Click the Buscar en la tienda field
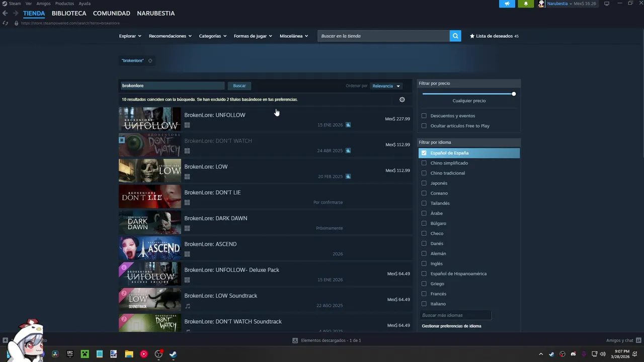Viewport: 644px width, 362px height. [x=383, y=36]
